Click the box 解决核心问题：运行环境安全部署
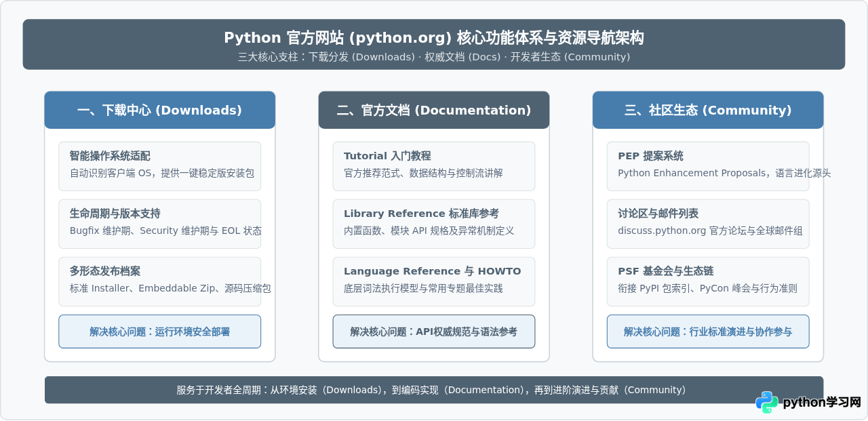The image size is (868, 421). [x=160, y=332]
